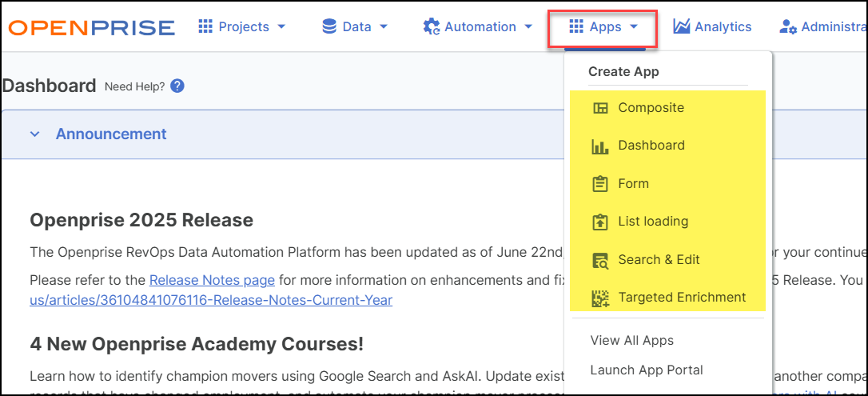Open the Release-Notes-Current-Year URL link

pyautogui.click(x=211, y=300)
